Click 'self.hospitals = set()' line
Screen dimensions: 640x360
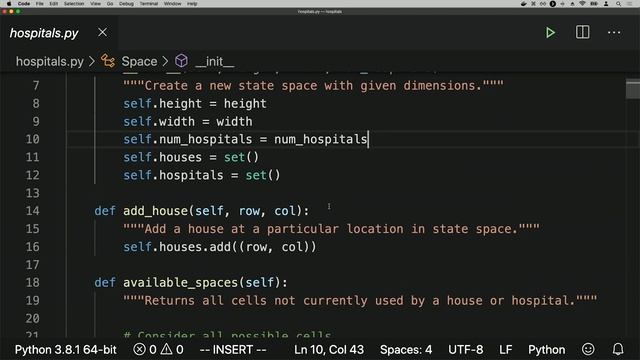[202, 175]
